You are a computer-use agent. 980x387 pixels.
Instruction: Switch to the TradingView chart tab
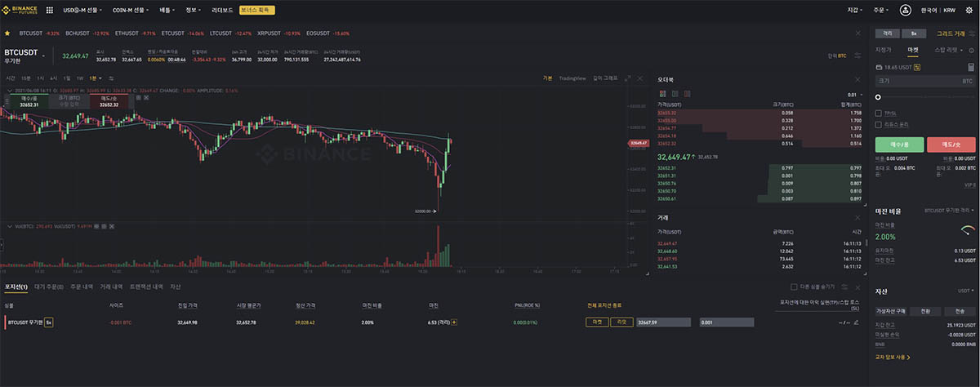(x=572, y=78)
